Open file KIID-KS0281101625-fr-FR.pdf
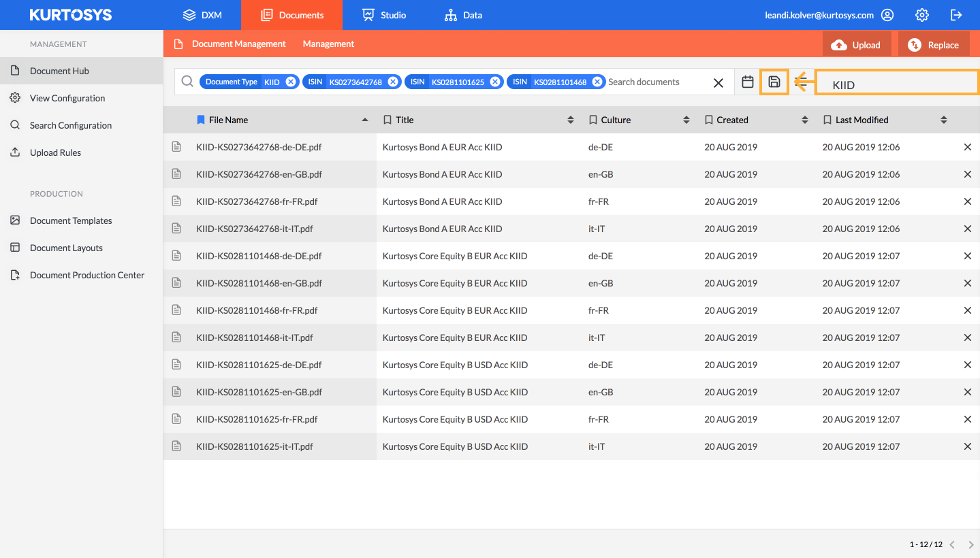Screen dimensions: 980x558 point(257,419)
